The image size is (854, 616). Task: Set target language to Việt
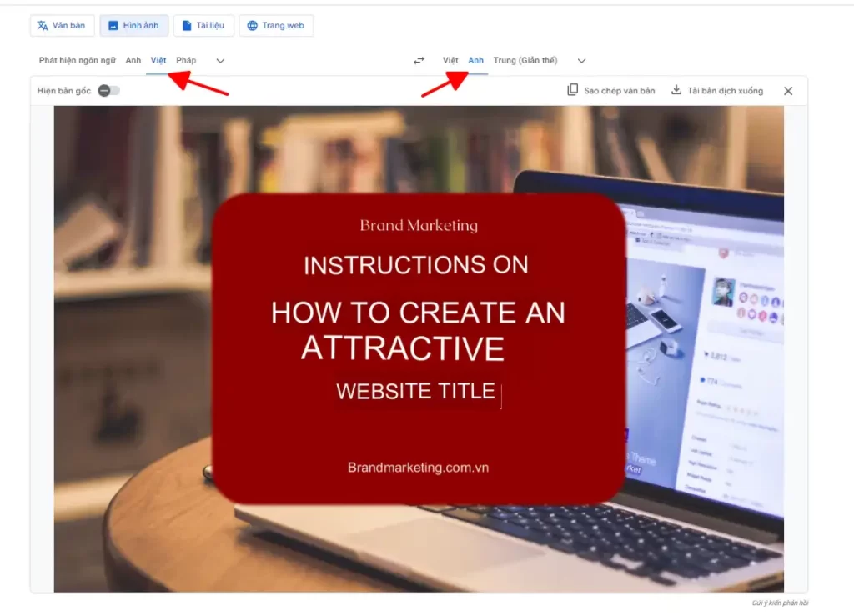pyautogui.click(x=450, y=60)
